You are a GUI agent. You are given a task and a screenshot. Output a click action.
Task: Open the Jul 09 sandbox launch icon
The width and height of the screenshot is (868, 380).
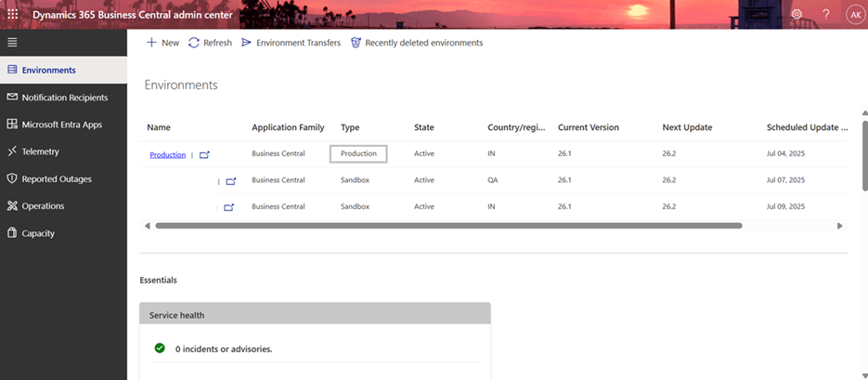click(228, 207)
